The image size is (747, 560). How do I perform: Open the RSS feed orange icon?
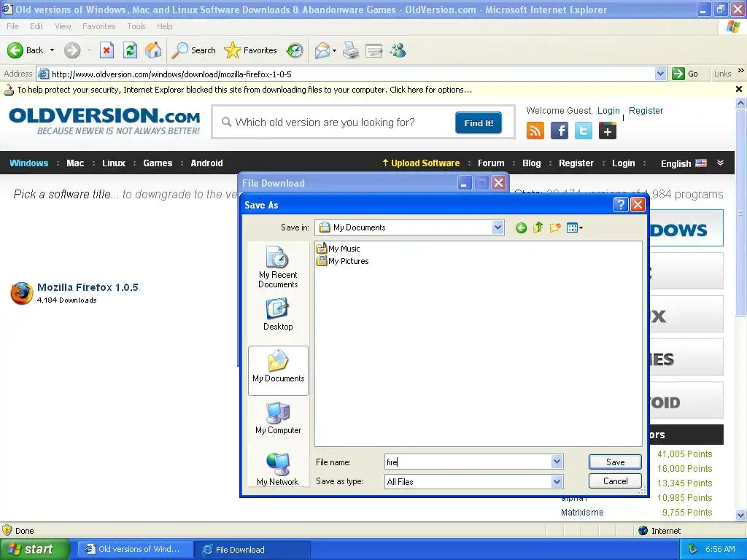[x=535, y=131]
